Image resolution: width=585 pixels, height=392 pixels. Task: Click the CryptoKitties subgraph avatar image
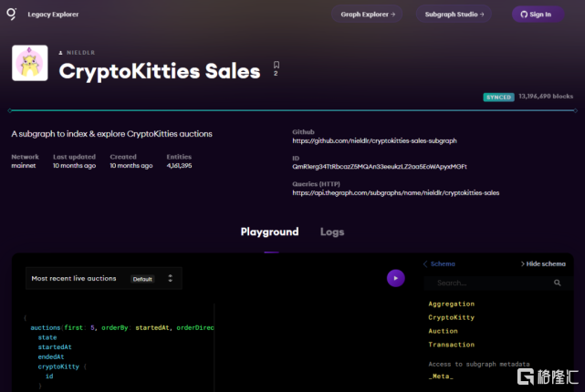30,64
